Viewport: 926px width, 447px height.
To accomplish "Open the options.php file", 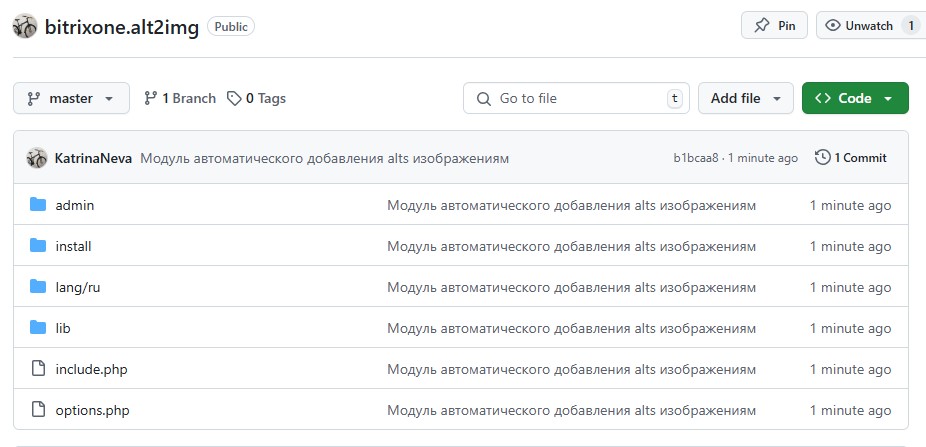I will pos(93,410).
